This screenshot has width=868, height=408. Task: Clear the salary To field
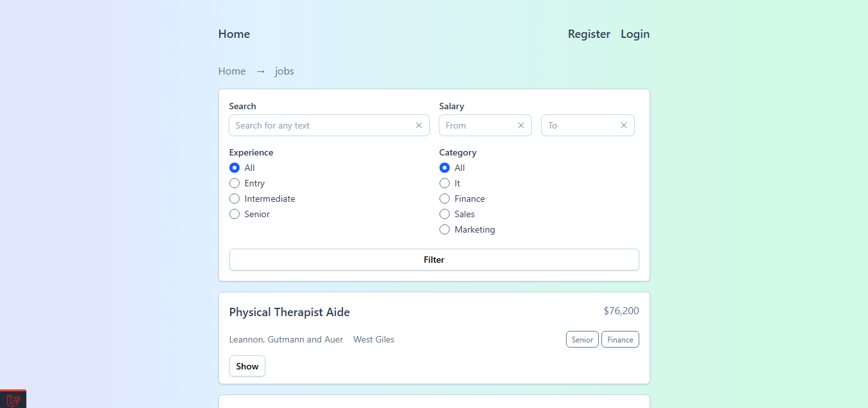tap(623, 125)
